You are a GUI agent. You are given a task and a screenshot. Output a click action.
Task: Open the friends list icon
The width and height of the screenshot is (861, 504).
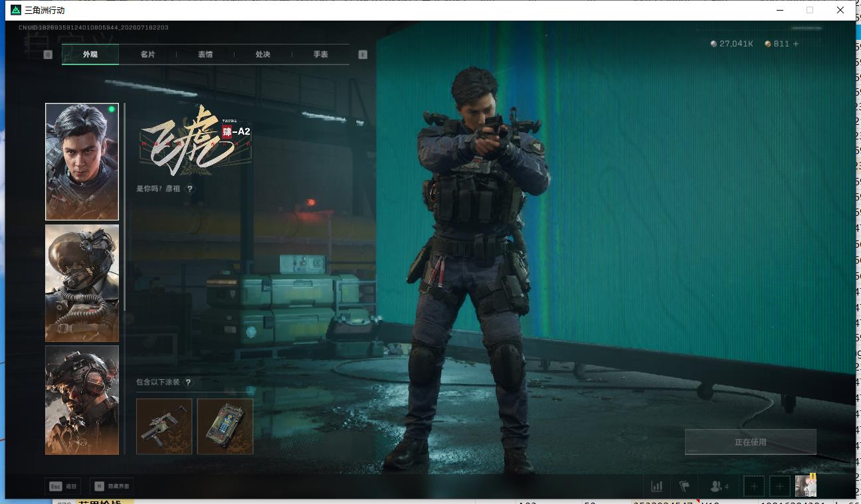(x=719, y=487)
